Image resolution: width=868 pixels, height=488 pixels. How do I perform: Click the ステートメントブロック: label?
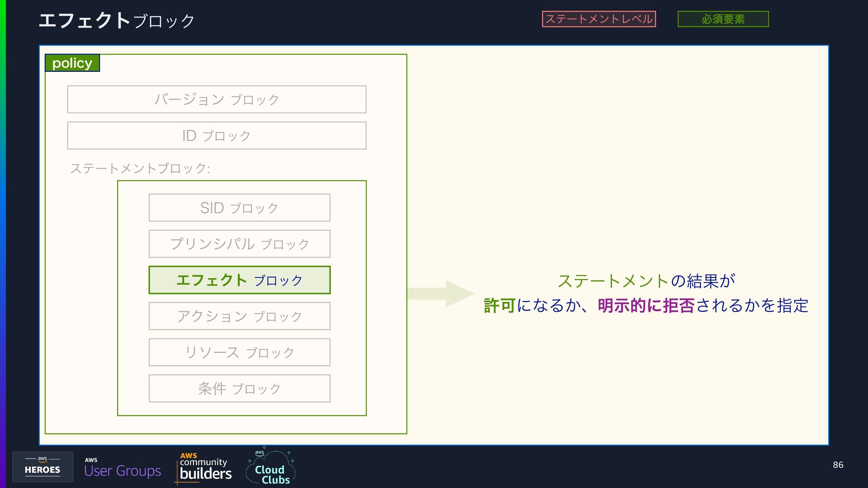click(x=140, y=169)
